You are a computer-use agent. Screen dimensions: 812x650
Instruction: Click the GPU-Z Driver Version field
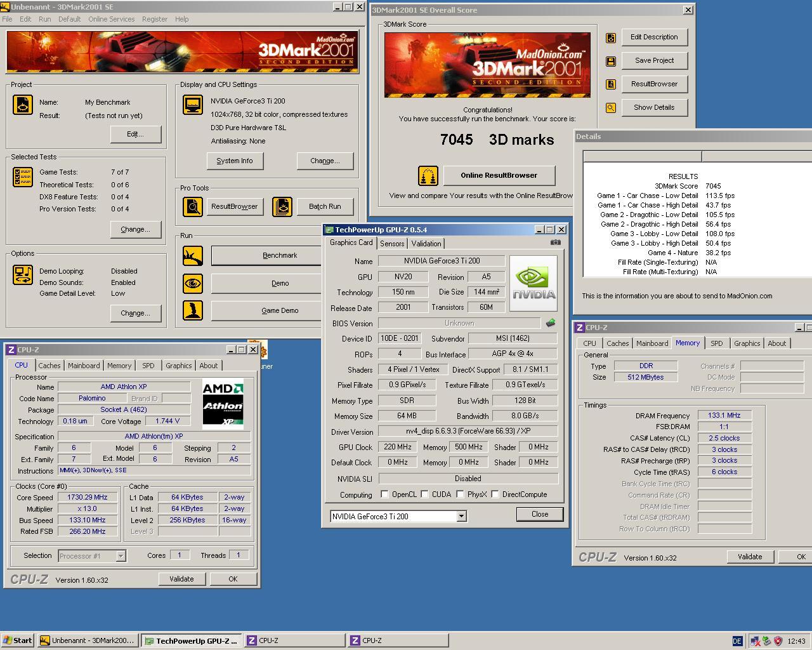[468, 431]
